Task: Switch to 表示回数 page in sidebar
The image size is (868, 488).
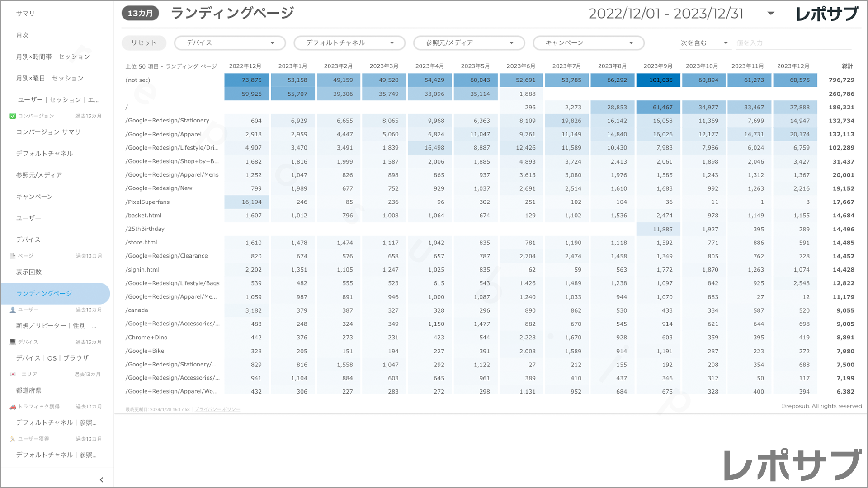Action: pos(29,272)
